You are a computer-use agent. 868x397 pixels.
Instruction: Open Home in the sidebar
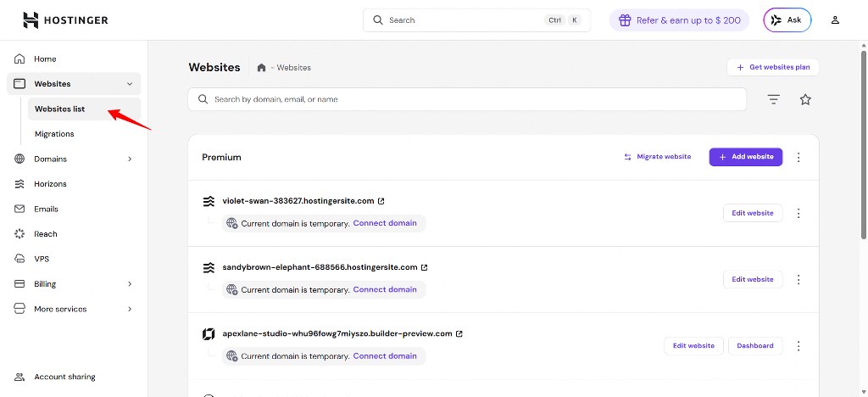[x=74, y=59]
